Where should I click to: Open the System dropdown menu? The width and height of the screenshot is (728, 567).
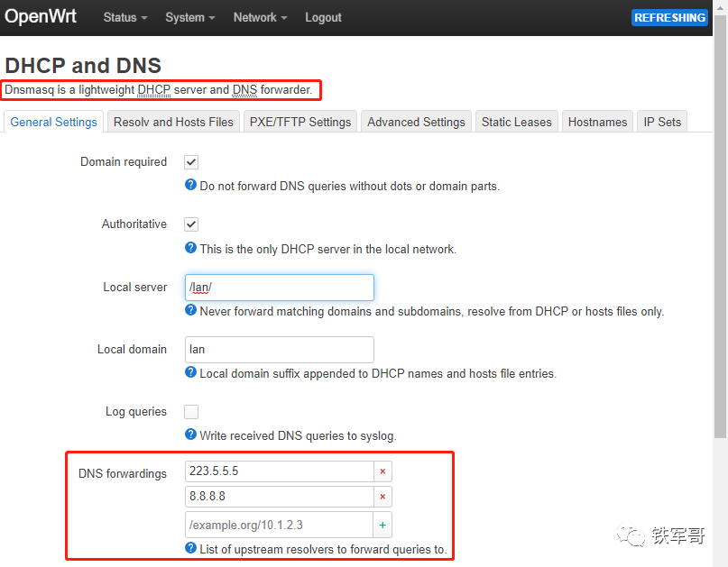click(x=189, y=17)
